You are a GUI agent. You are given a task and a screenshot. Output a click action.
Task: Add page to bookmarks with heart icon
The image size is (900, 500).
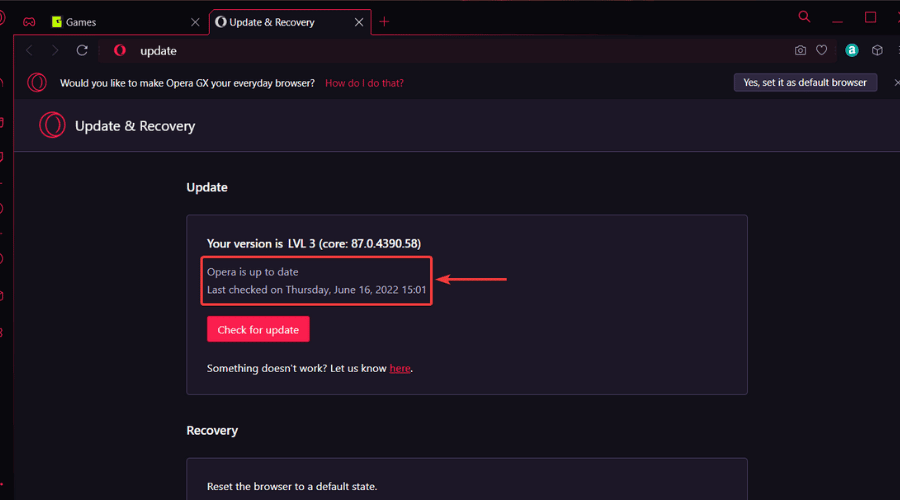click(821, 51)
